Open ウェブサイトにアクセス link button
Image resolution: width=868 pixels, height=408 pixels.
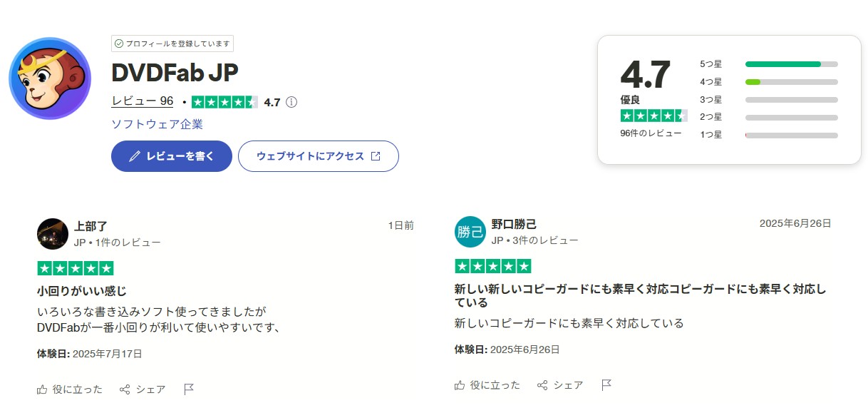click(318, 156)
